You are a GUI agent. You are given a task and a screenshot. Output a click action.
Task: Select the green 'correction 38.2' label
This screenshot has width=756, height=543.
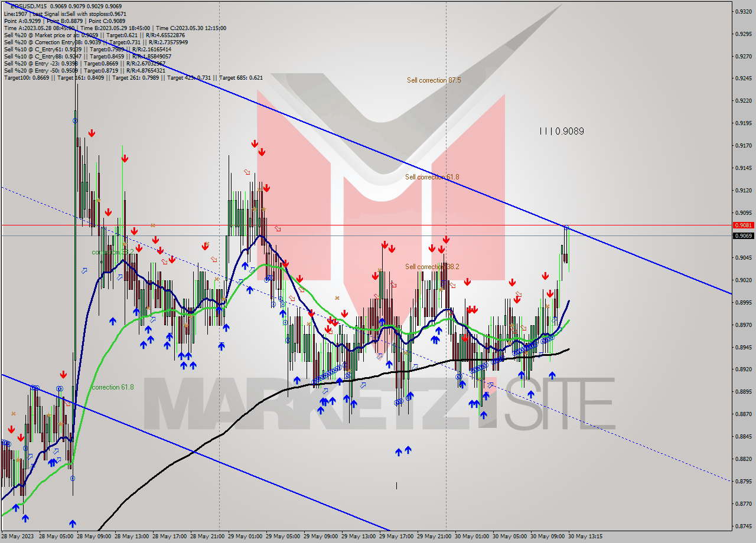click(x=112, y=253)
